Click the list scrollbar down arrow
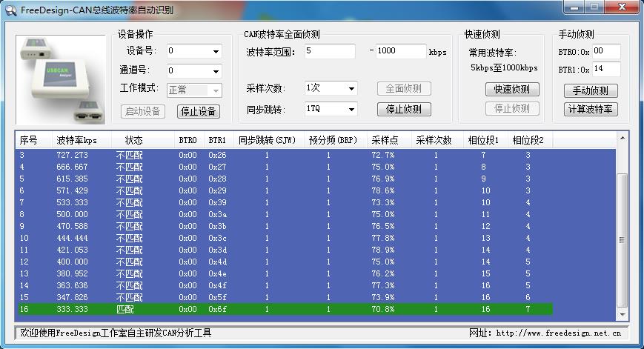 [x=623, y=315]
